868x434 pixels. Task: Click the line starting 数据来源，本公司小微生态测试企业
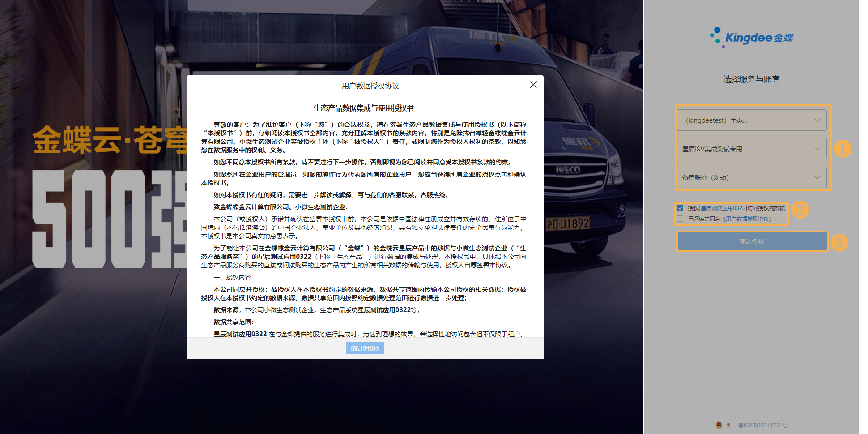click(x=317, y=310)
